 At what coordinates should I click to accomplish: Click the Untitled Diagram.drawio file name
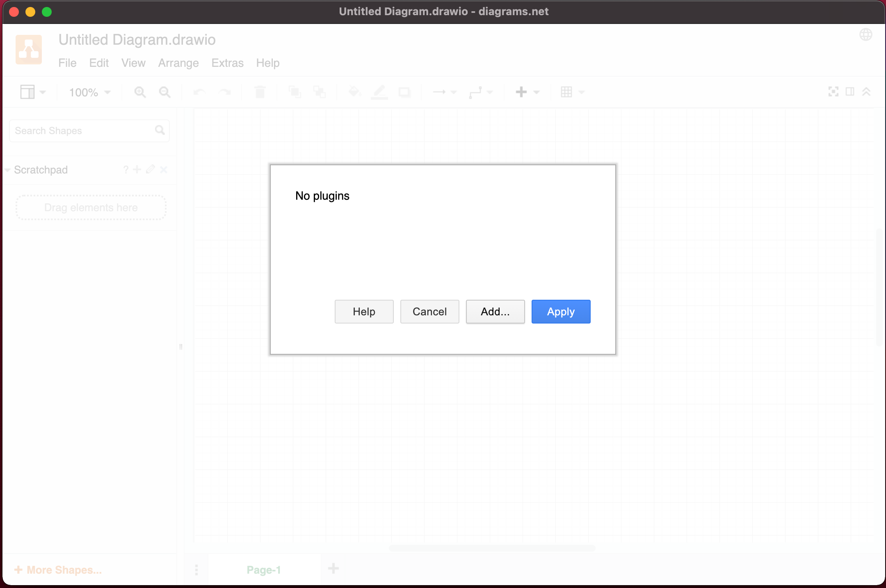pyautogui.click(x=137, y=40)
